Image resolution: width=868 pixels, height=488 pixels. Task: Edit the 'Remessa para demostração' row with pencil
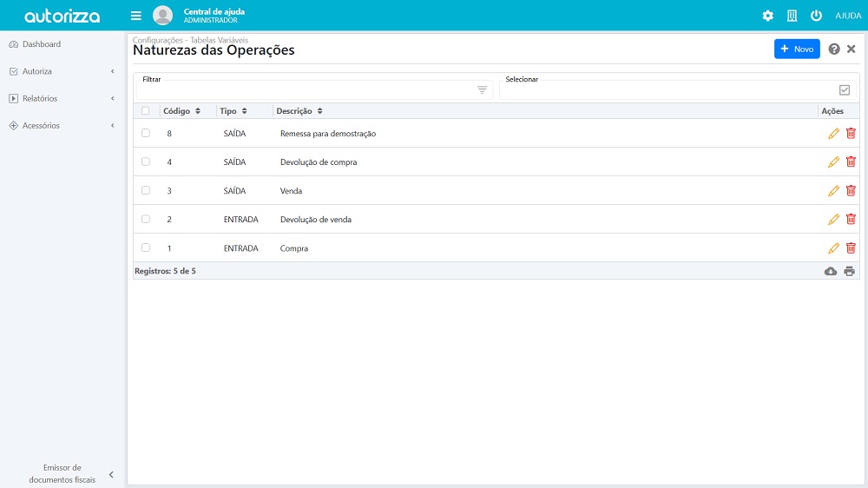833,134
